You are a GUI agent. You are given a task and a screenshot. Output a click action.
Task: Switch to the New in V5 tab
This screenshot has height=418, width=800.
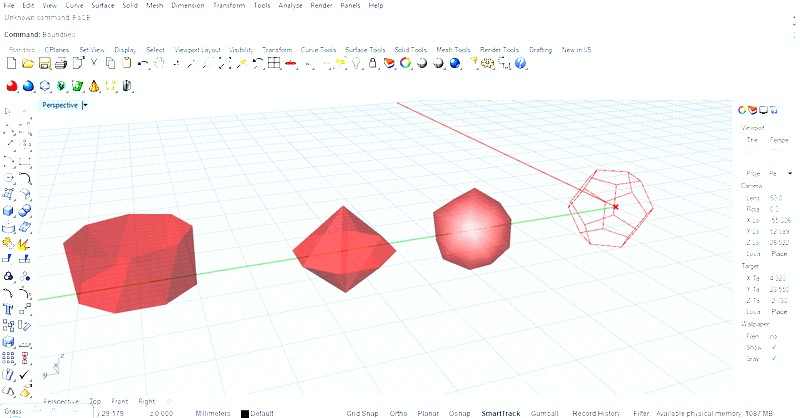(x=576, y=50)
